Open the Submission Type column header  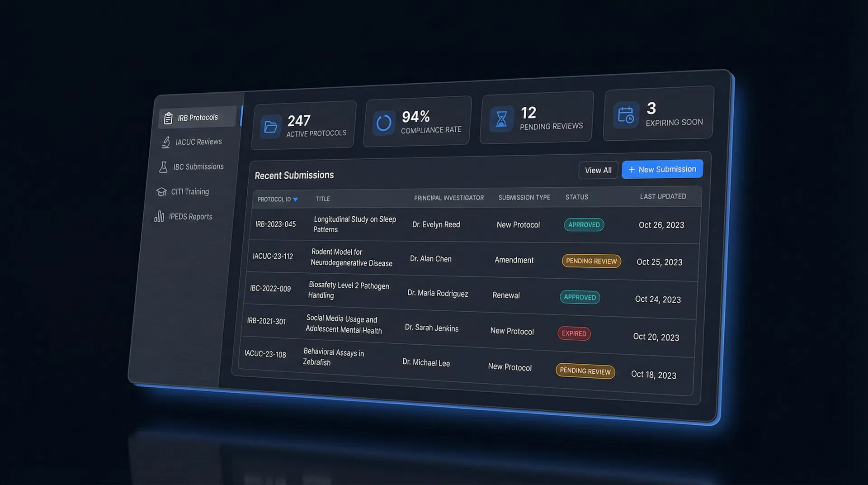524,197
